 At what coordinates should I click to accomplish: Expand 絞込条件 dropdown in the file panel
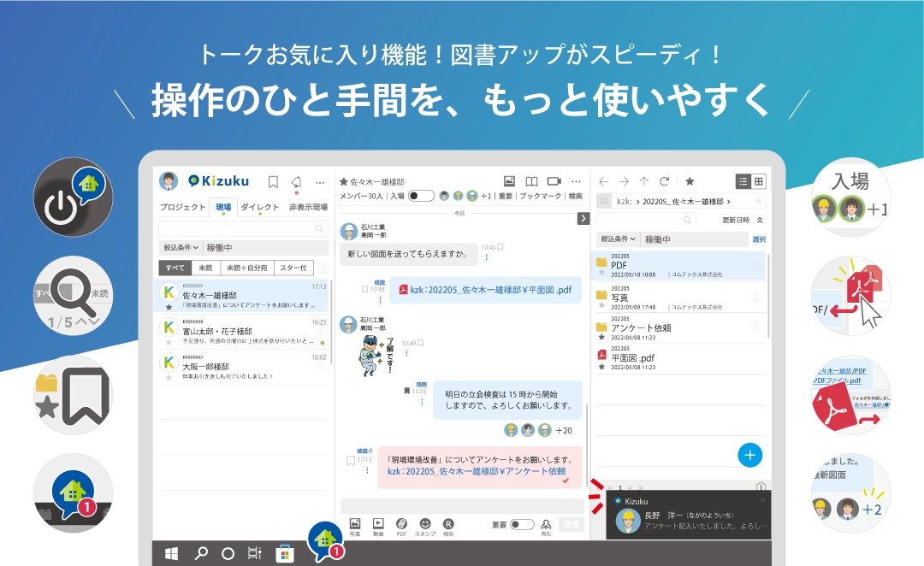[618, 239]
